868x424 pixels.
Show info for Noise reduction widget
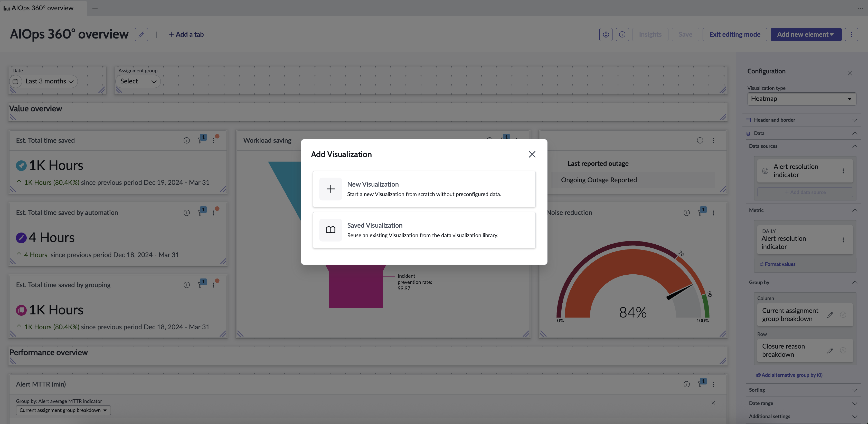(686, 213)
